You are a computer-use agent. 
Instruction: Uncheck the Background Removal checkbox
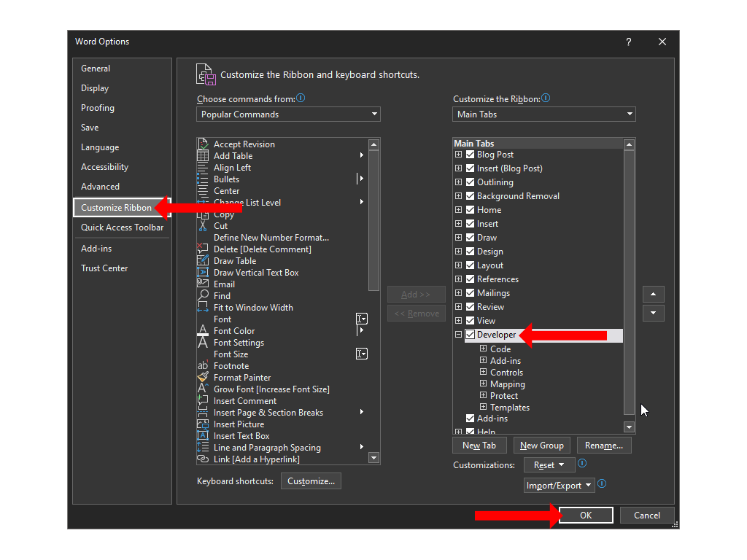(471, 195)
